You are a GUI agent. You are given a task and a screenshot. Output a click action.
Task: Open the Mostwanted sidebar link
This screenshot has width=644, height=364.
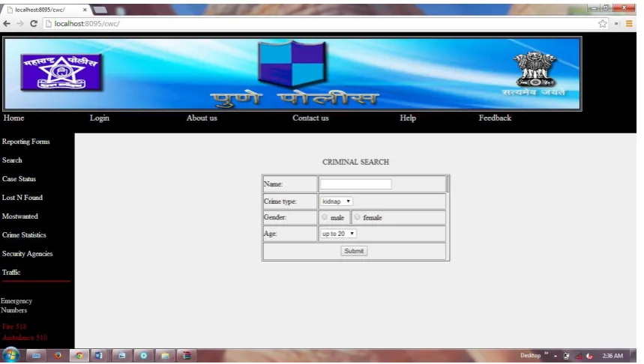pos(19,216)
